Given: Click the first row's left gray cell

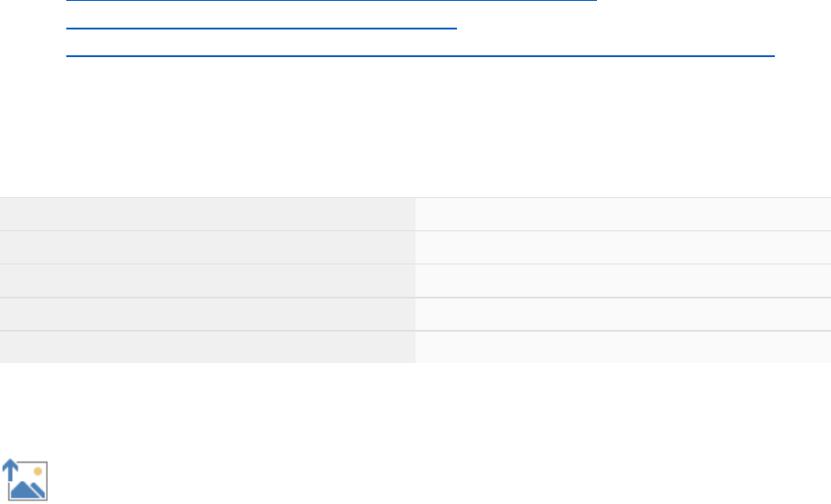Looking at the screenshot, I should click(207, 214).
